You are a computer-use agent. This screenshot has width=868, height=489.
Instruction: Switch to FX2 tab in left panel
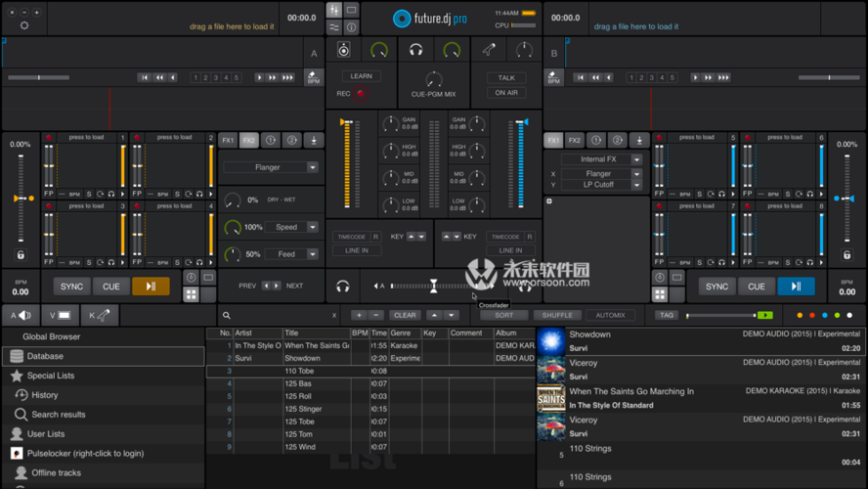pos(249,140)
